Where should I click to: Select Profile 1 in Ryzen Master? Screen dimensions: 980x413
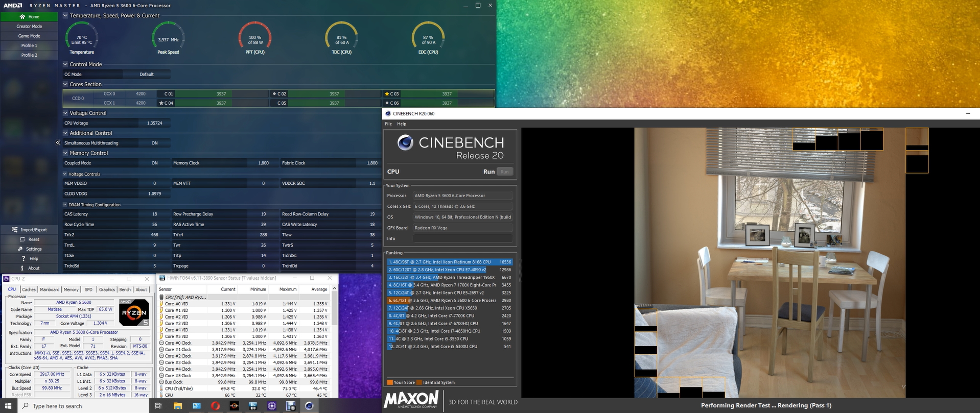29,46
